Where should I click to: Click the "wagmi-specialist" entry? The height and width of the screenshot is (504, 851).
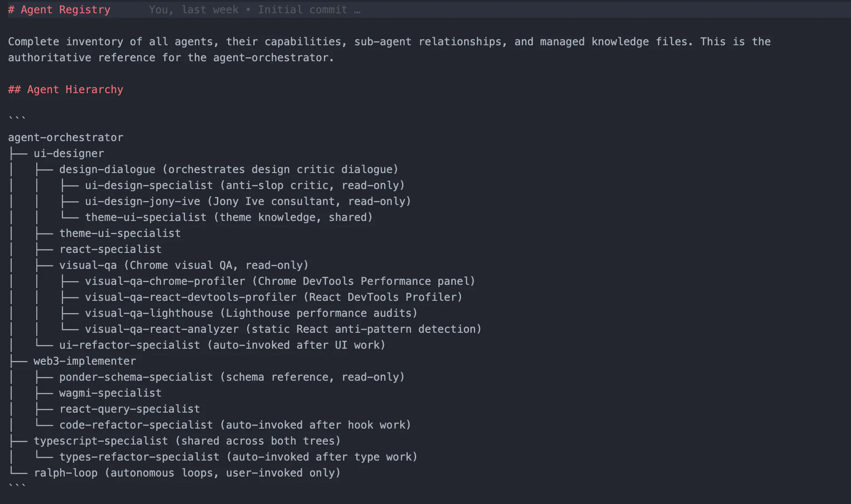point(110,393)
